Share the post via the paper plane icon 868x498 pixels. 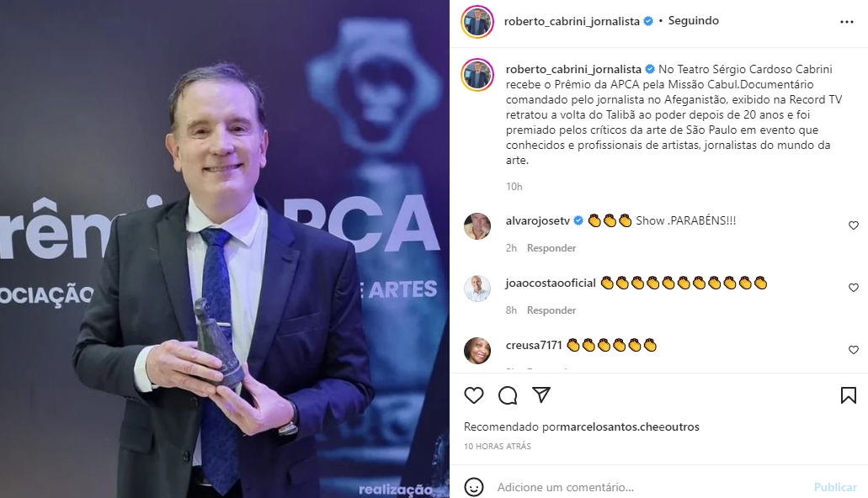click(541, 395)
